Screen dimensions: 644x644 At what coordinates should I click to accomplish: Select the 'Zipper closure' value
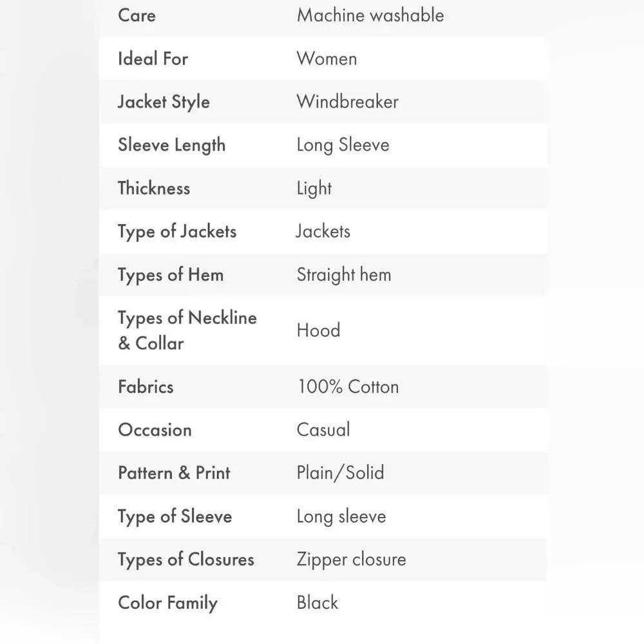pos(351,560)
